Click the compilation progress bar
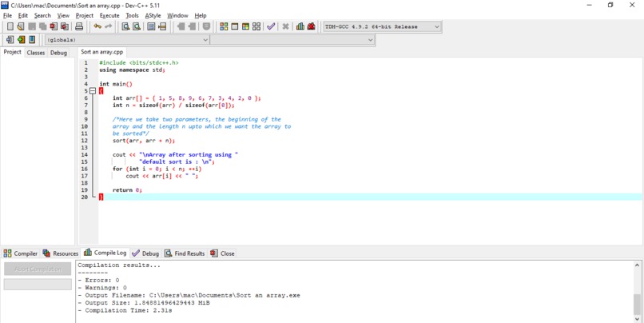Viewport: 644px width, 323px height. coord(38,285)
